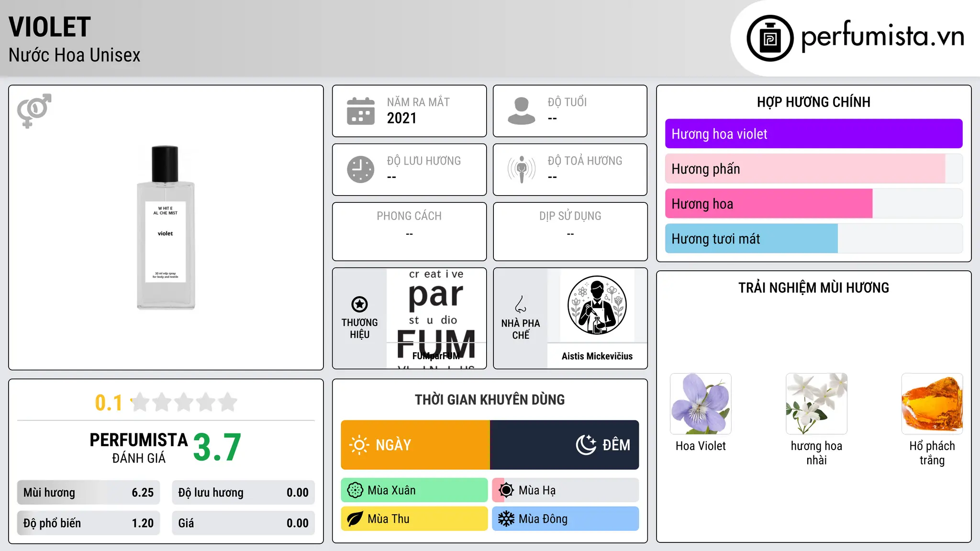Click the VIOLET title heading

[x=50, y=27]
